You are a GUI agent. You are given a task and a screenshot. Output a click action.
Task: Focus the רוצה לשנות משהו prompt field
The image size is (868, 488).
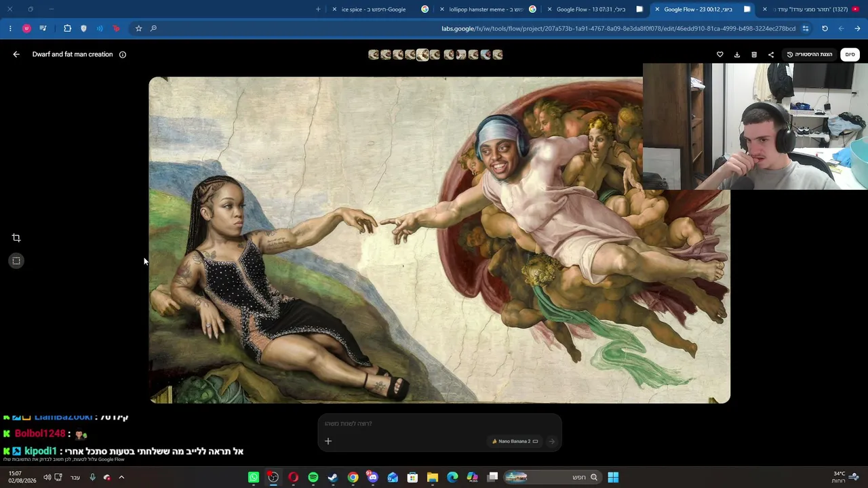coord(439,424)
